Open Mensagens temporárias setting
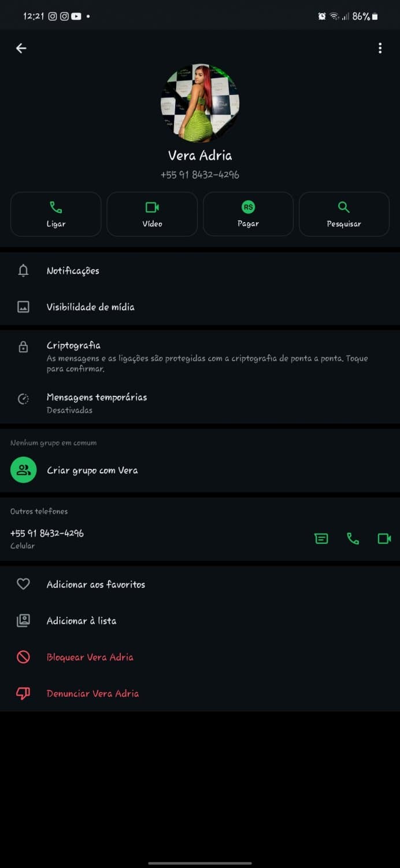 (x=97, y=398)
